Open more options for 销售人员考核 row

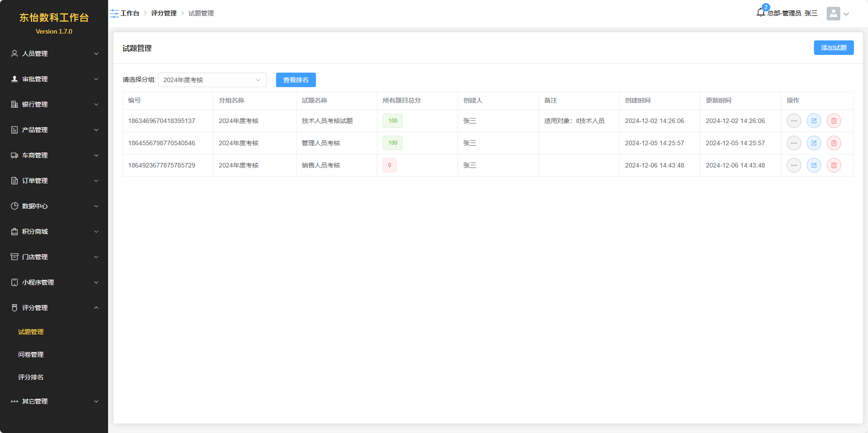[x=794, y=165]
